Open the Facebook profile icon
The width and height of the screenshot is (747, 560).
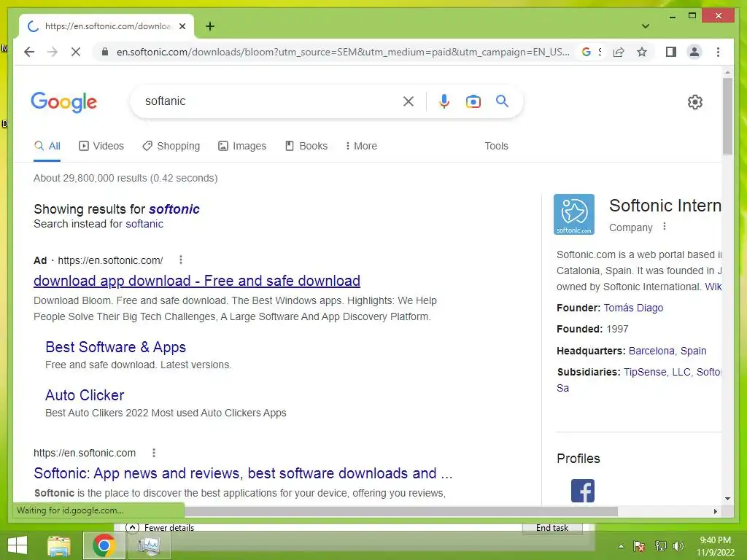click(x=583, y=491)
